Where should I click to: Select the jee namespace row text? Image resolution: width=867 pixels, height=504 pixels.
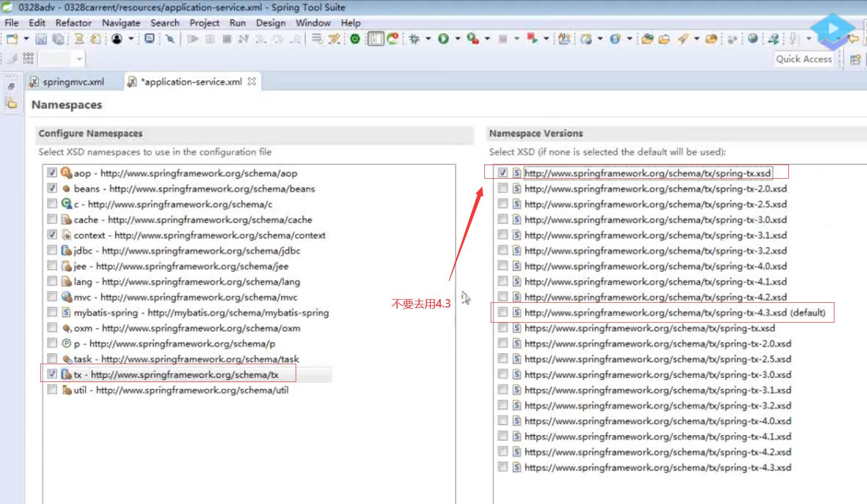(x=181, y=266)
